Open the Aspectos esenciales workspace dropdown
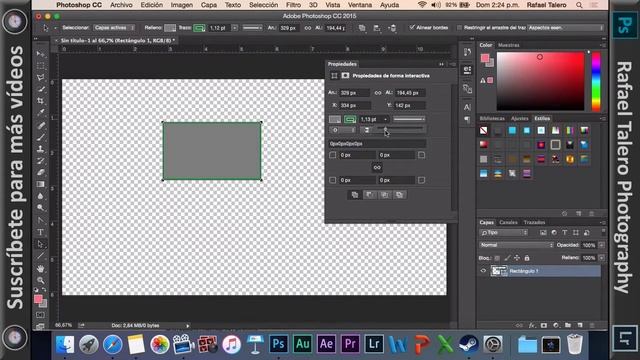This screenshot has width=640, height=360. click(565, 28)
